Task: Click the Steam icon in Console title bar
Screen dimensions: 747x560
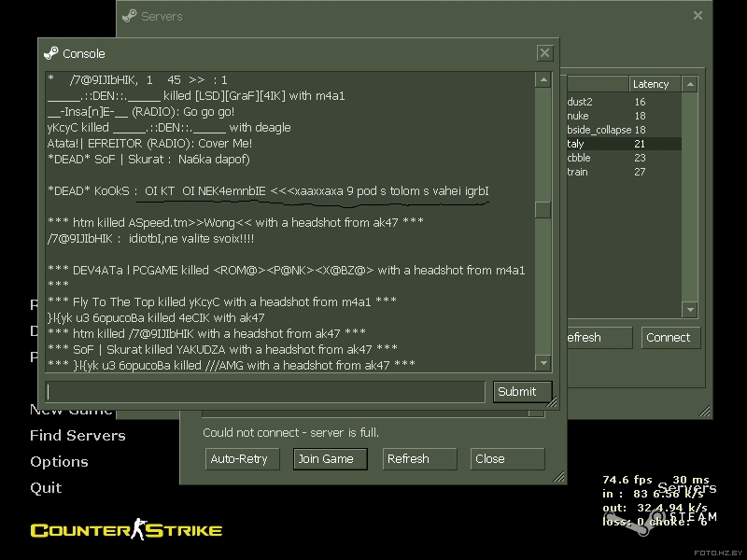Action: (x=51, y=53)
